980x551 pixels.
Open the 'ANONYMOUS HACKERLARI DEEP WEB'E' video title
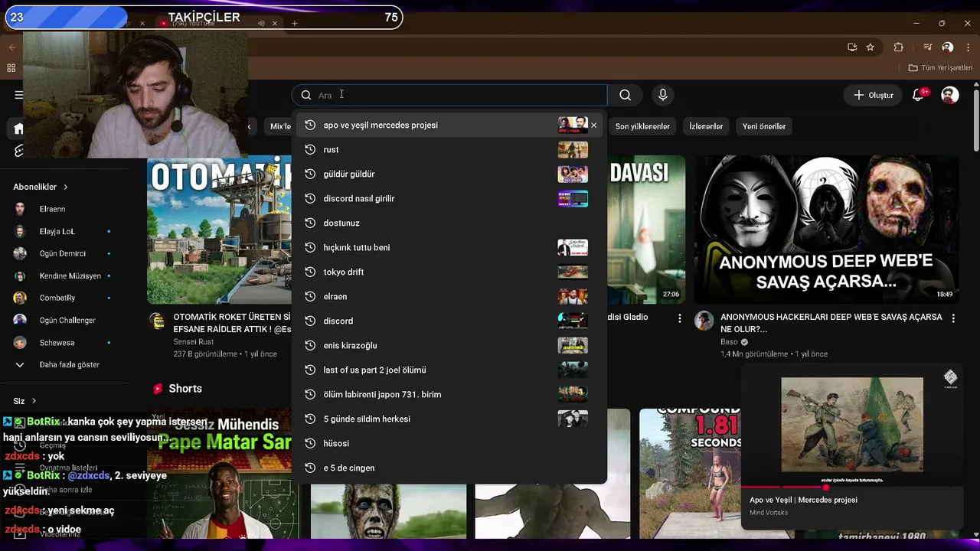pyautogui.click(x=831, y=323)
